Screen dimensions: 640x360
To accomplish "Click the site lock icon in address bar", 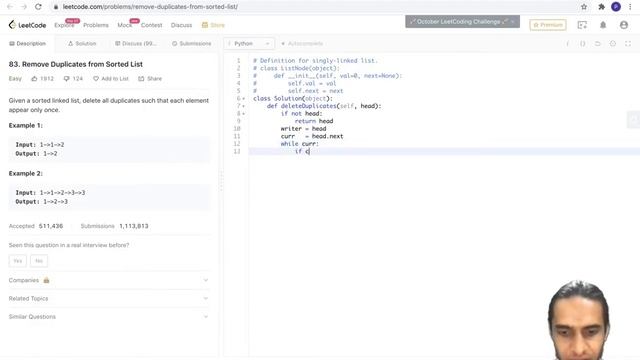I will tap(56, 7).
